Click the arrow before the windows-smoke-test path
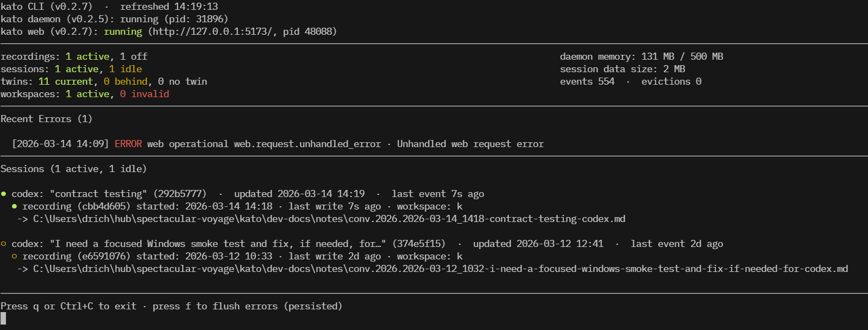The width and height of the screenshot is (868, 330). tap(22, 269)
